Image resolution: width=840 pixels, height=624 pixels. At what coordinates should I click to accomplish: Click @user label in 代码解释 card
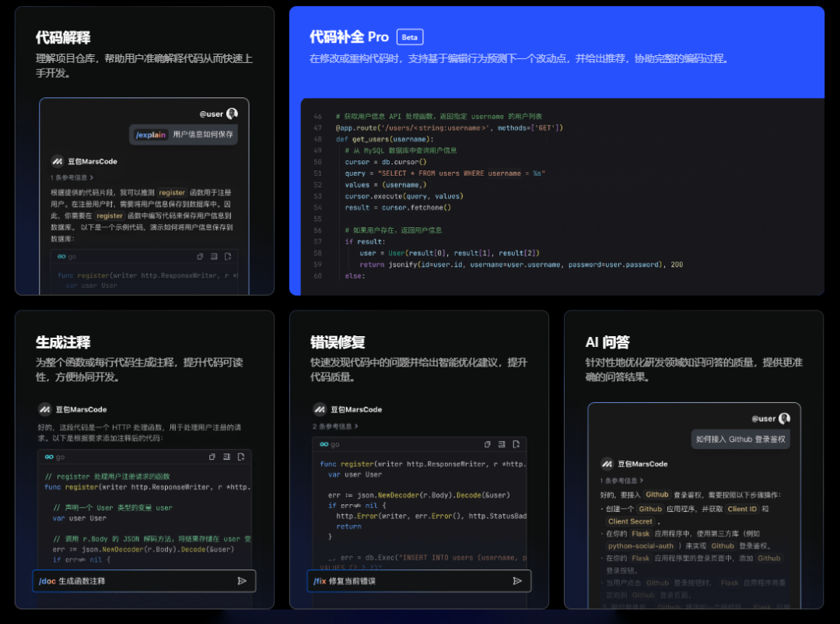(x=211, y=114)
